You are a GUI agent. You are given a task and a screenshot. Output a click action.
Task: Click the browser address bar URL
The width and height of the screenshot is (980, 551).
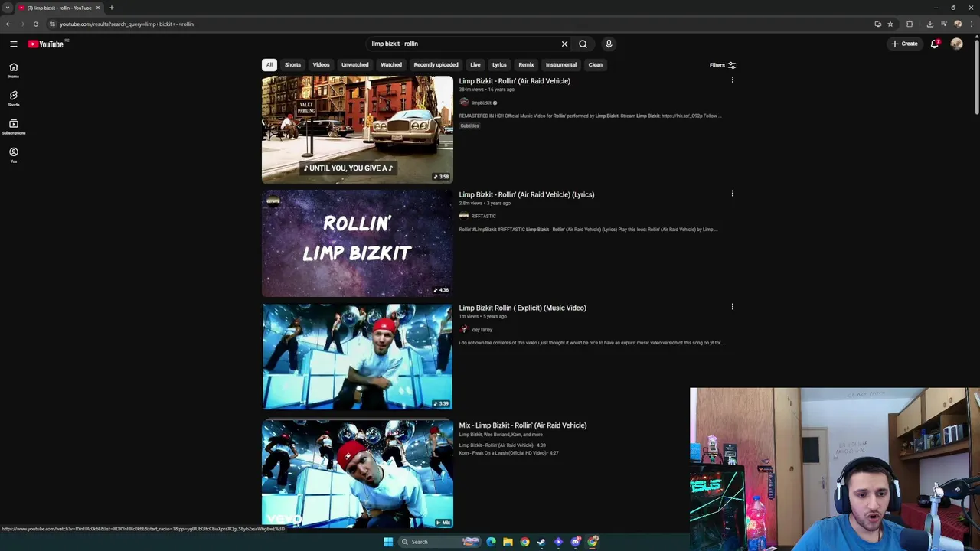click(x=126, y=24)
